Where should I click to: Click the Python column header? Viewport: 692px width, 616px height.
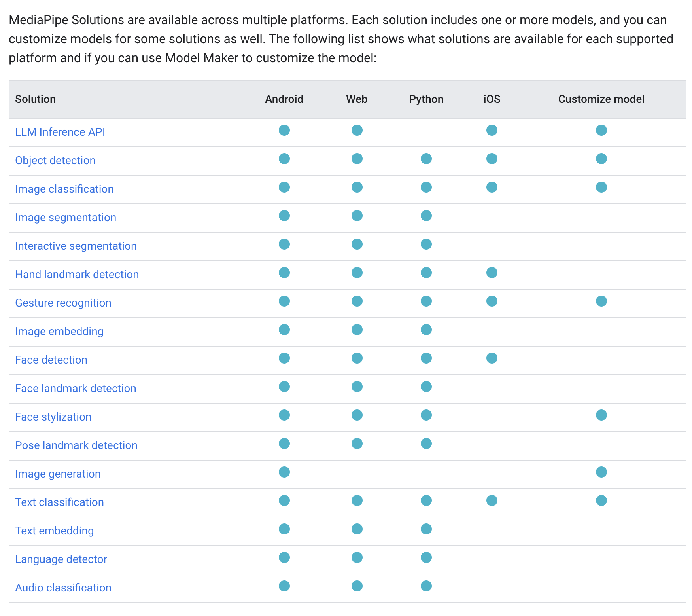pos(426,99)
